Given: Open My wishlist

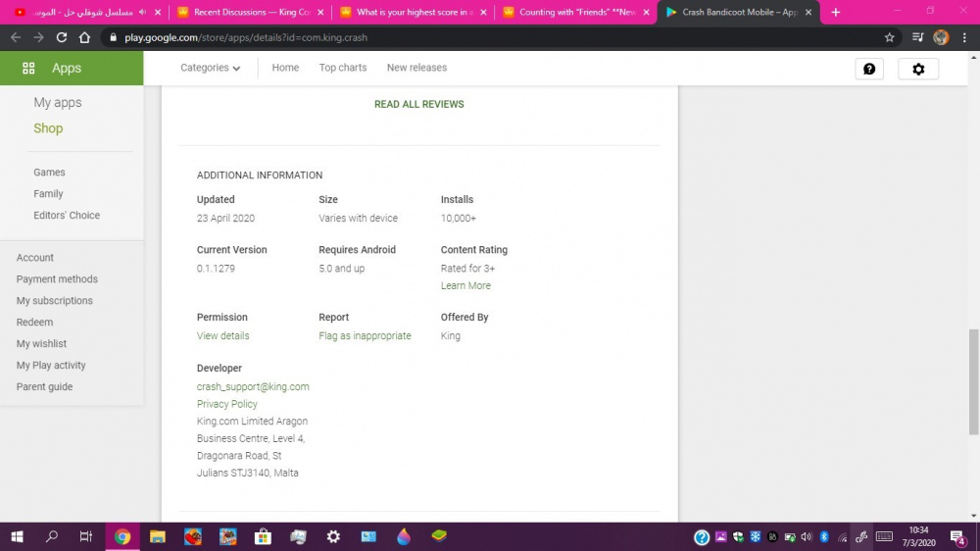Looking at the screenshot, I should tap(41, 344).
